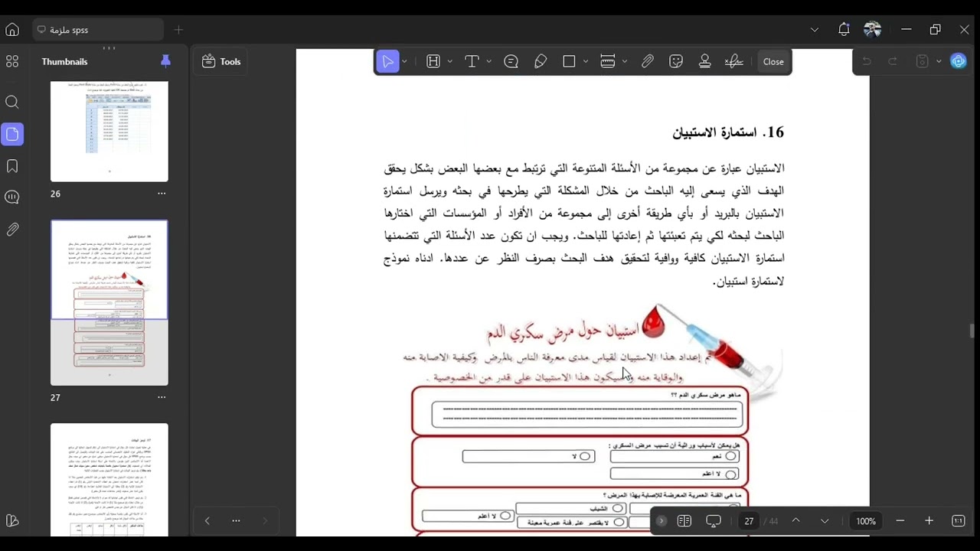Collapse the bottom page bar arrow
This screenshot has height=551, width=980.
point(661,521)
